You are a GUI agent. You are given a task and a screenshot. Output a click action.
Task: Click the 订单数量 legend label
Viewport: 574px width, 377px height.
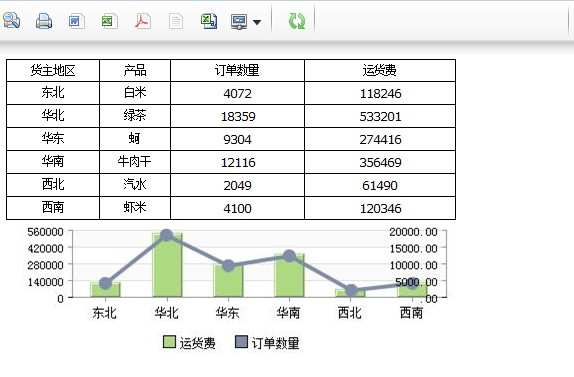click(x=275, y=343)
